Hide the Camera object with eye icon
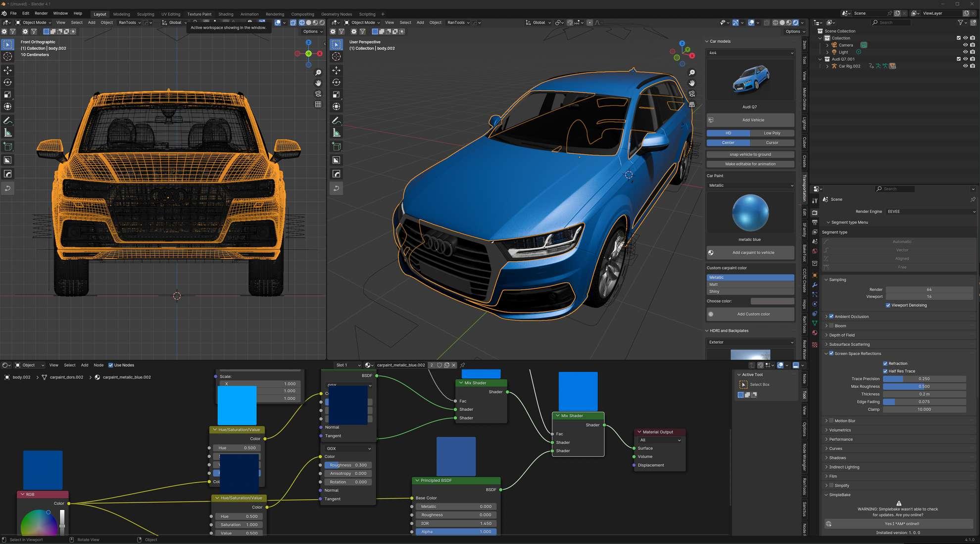The width and height of the screenshot is (980, 544). coord(965,45)
